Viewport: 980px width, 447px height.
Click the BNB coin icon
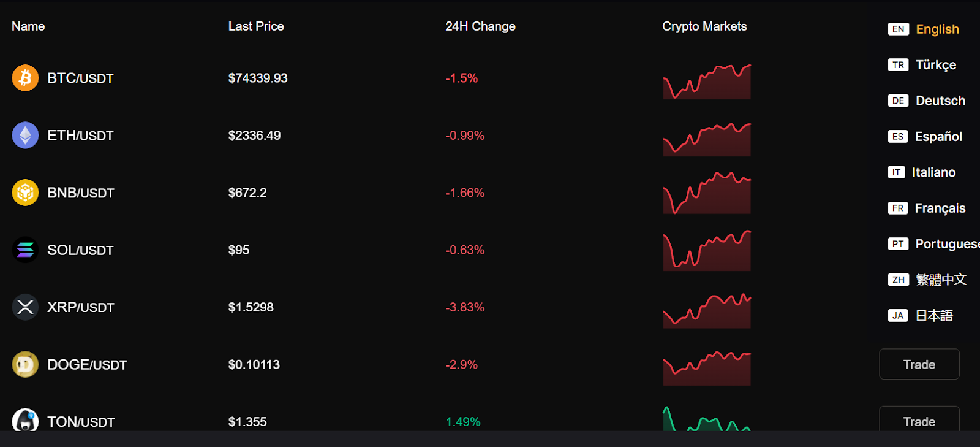point(24,192)
